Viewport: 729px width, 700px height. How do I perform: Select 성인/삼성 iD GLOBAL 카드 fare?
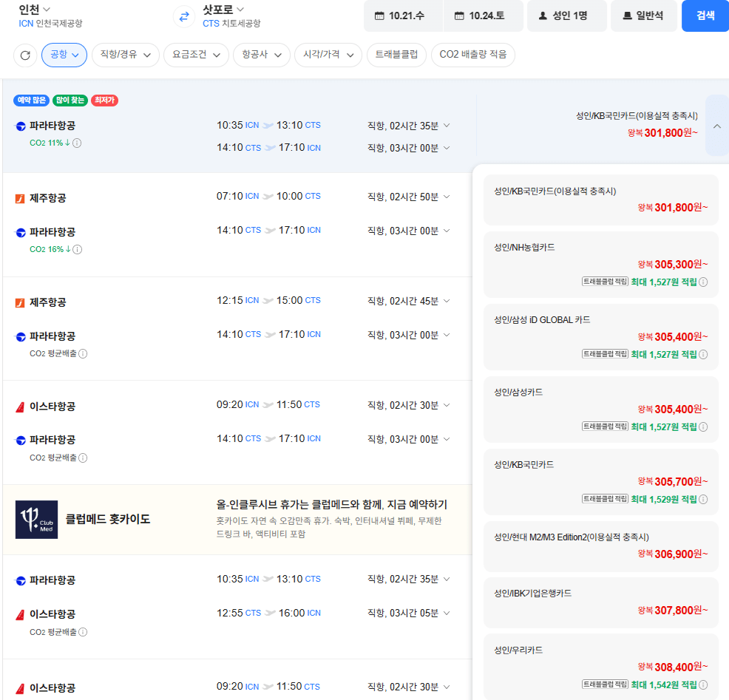click(601, 337)
